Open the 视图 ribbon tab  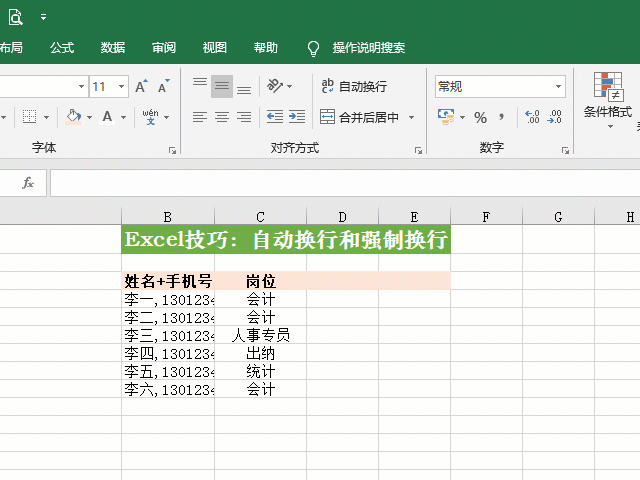click(x=215, y=48)
